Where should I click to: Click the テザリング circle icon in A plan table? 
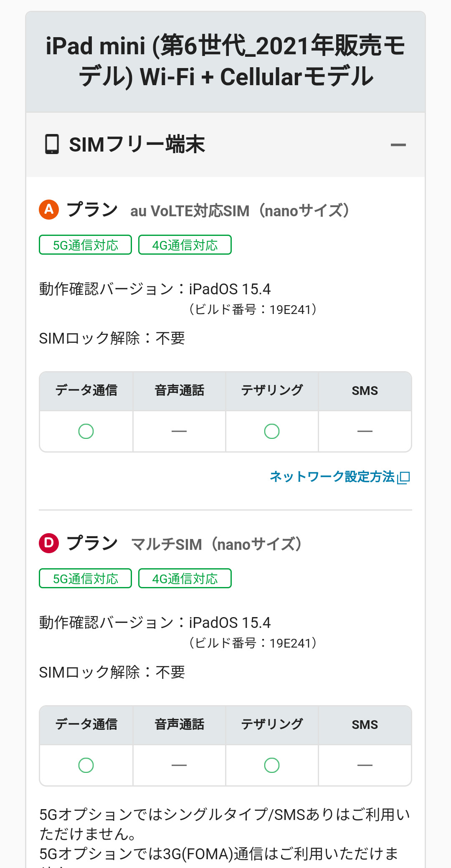click(x=272, y=431)
